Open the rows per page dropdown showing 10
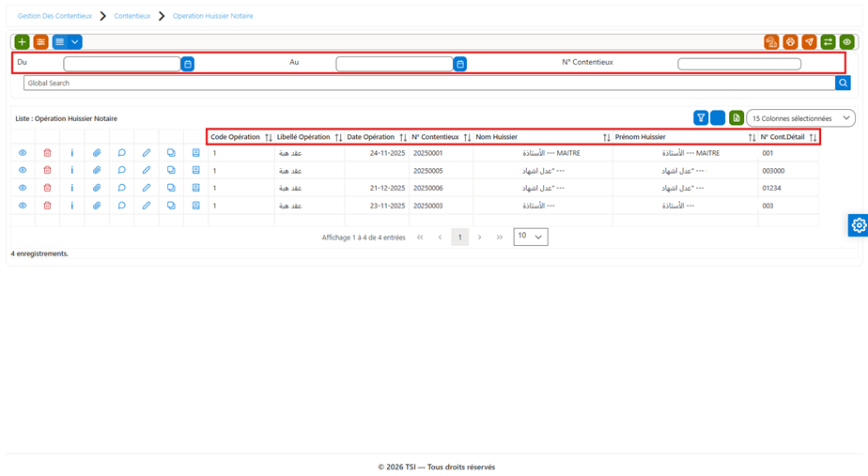Screen dimensions: 868x476 [x=531, y=237]
